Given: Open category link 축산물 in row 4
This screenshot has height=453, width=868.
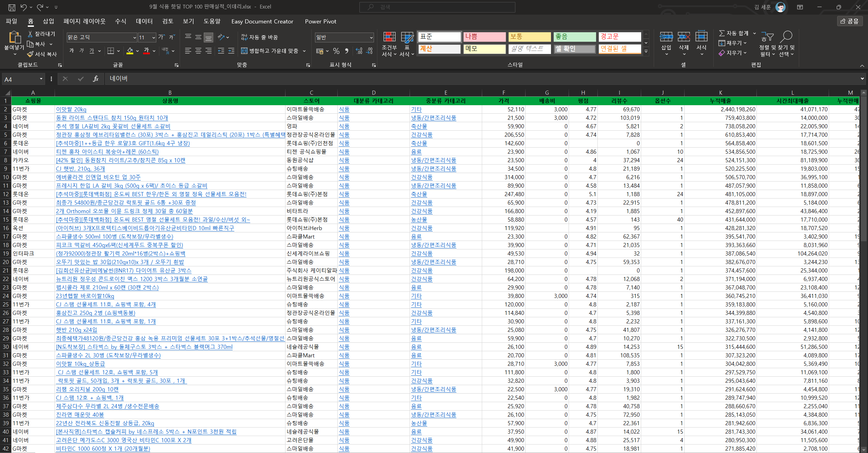Looking at the screenshot, I should click(419, 126).
